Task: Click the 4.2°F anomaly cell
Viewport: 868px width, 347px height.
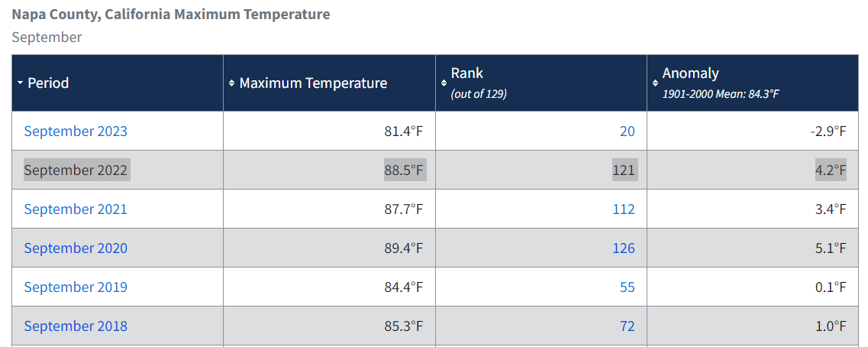Action: [831, 170]
